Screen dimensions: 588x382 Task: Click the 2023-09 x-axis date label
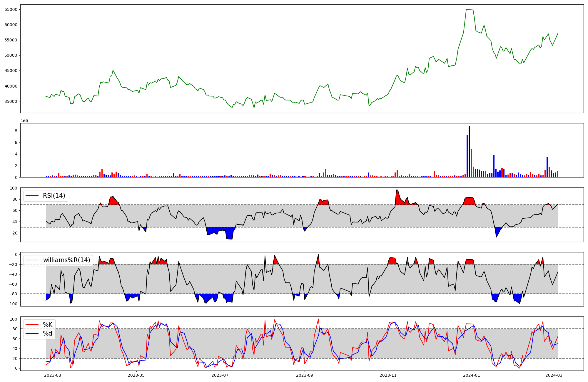pos(305,375)
